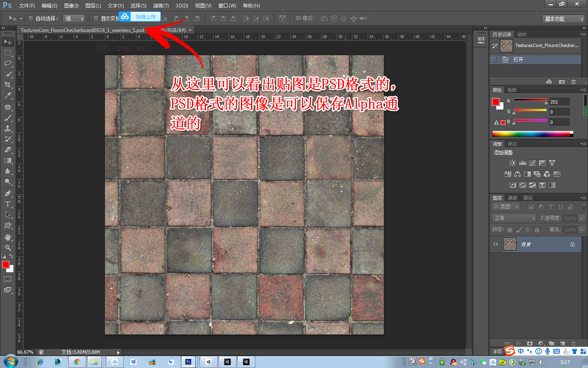Viewport: 588px width, 368px height.
Task: Open the 文件(F) menu
Action: [x=27, y=6]
